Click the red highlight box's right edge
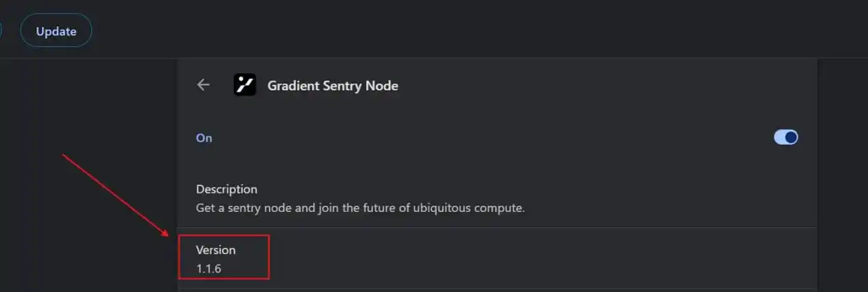The image size is (868, 292). (269, 257)
